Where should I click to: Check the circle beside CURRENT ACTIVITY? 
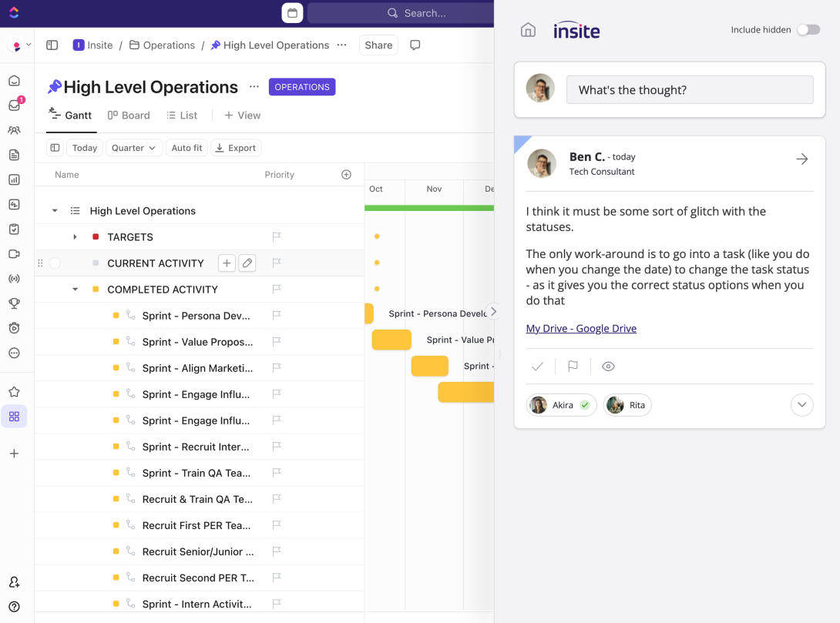pyautogui.click(x=54, y=263)
